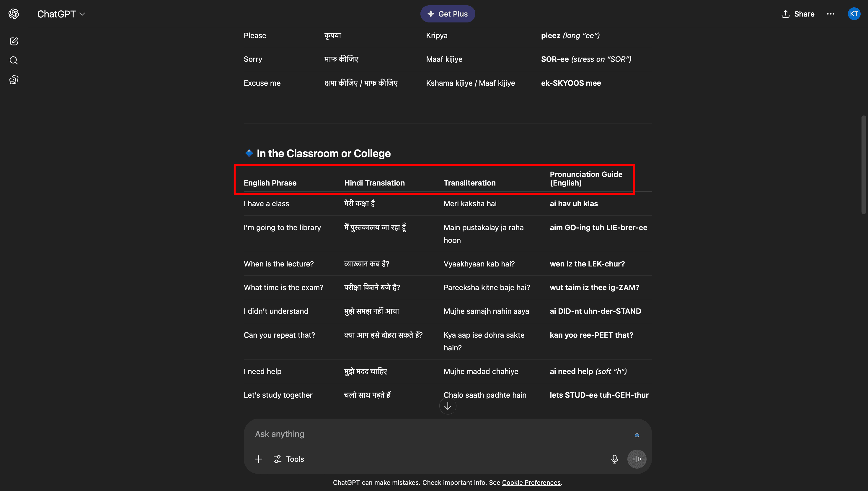Click 'I'm going to the library'
The width and height of the screenshot is (868, 491).
pyautogui.click(x=282, y=228)
